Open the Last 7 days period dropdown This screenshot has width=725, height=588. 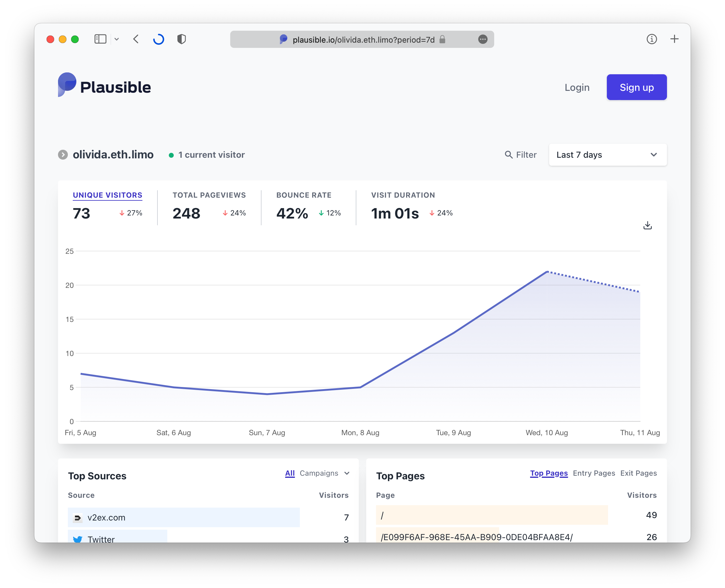coord(607,155)
